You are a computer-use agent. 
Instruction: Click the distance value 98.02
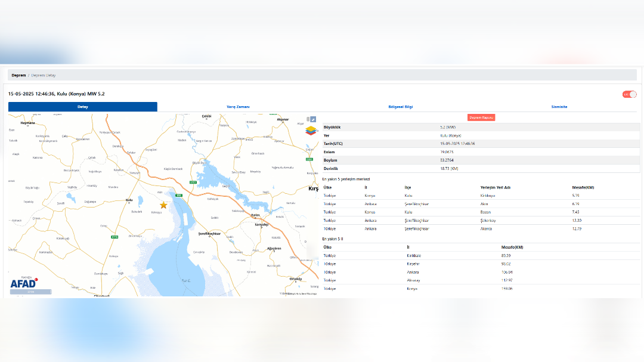click(506, 264)
